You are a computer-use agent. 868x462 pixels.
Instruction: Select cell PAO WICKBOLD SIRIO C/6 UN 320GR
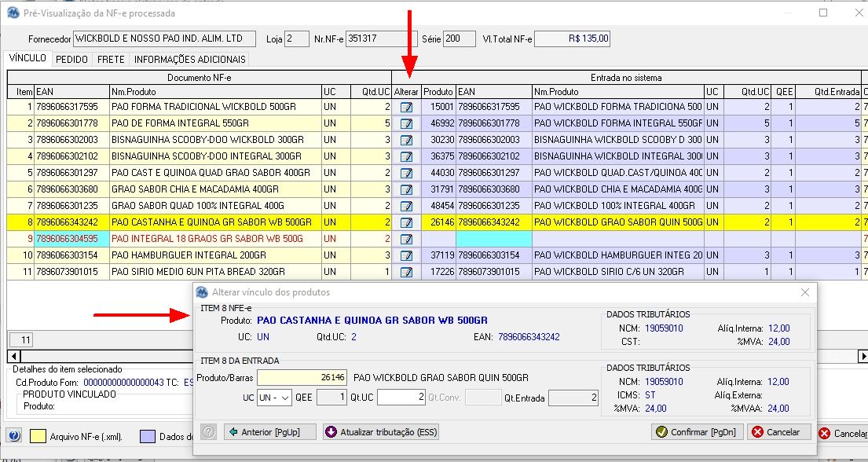point(618,273)
